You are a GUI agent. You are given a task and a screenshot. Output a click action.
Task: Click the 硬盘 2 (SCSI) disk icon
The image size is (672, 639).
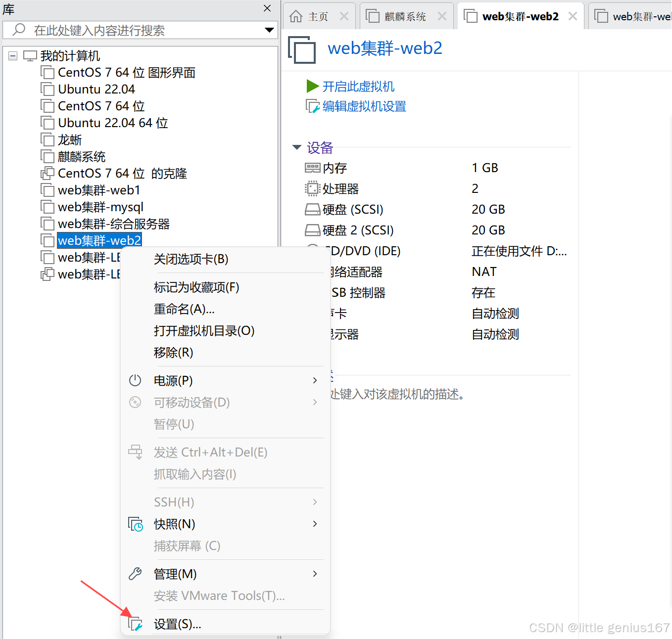pos(312,230)
